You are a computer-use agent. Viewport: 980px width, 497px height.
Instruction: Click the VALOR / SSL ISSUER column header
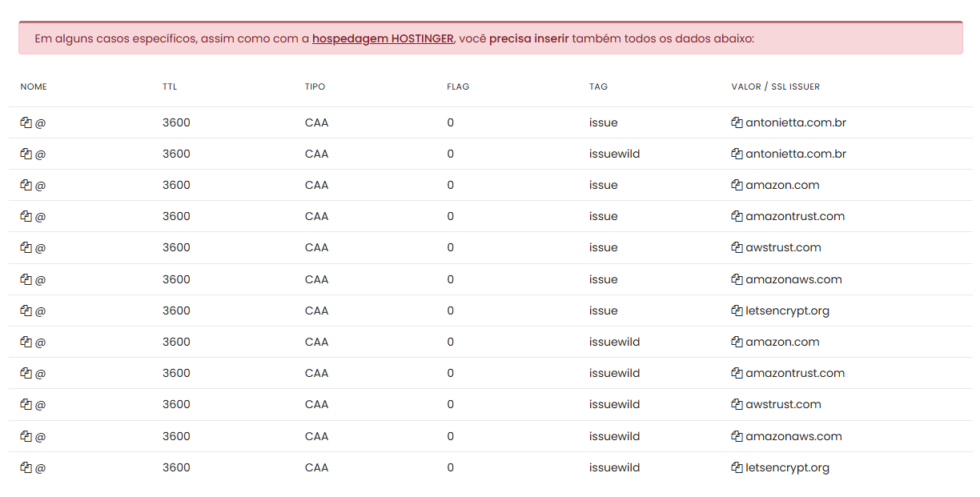click(x=775, y=86)
